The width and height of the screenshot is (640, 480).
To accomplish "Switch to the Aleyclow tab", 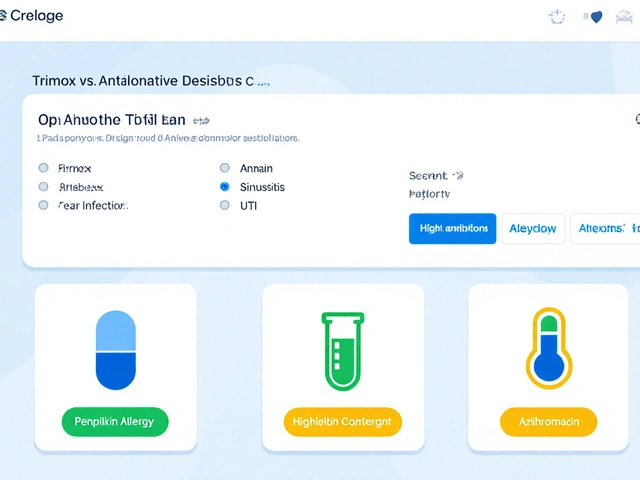I will tap(533, 228).
